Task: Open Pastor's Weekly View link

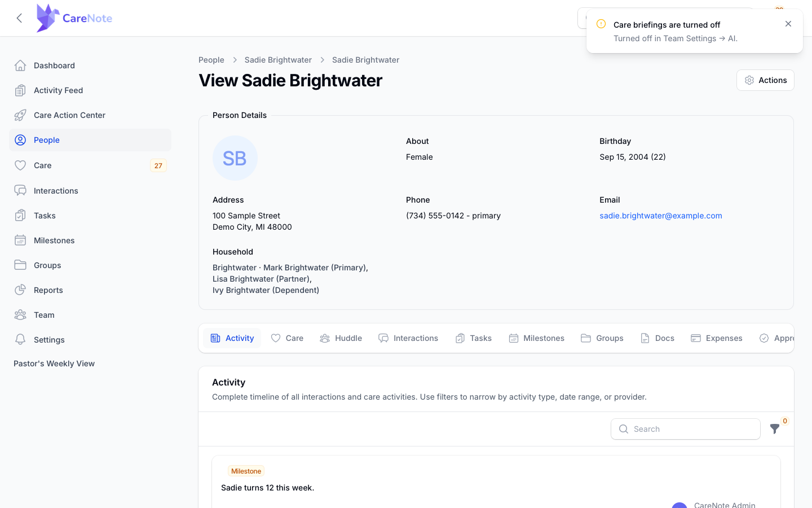Action: (x=54, y=364)
